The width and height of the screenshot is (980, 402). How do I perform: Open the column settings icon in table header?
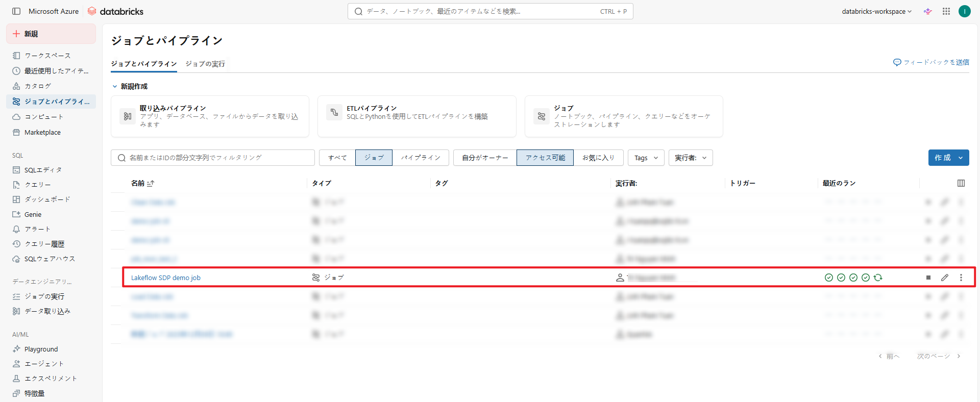(x=961, y=183)
